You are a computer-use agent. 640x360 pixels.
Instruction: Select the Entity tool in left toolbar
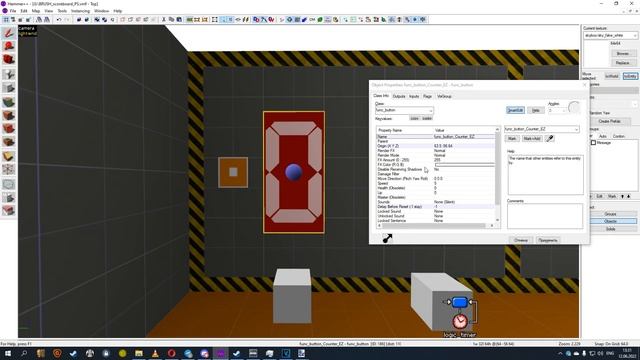click(9, 74)
